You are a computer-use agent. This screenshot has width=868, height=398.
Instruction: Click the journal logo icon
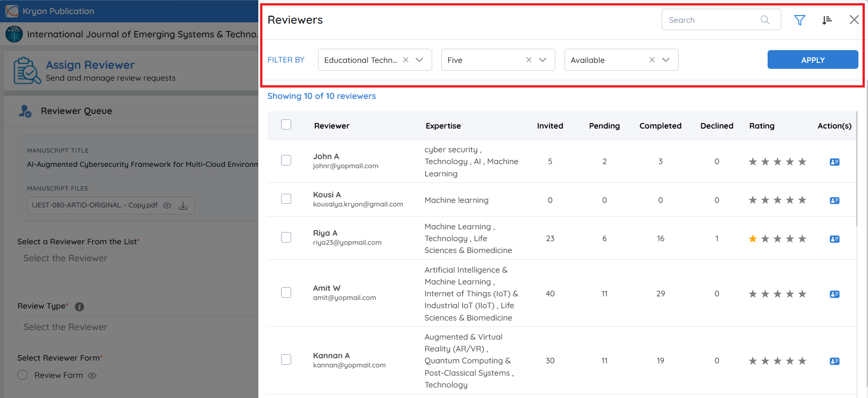coord(14,34)
